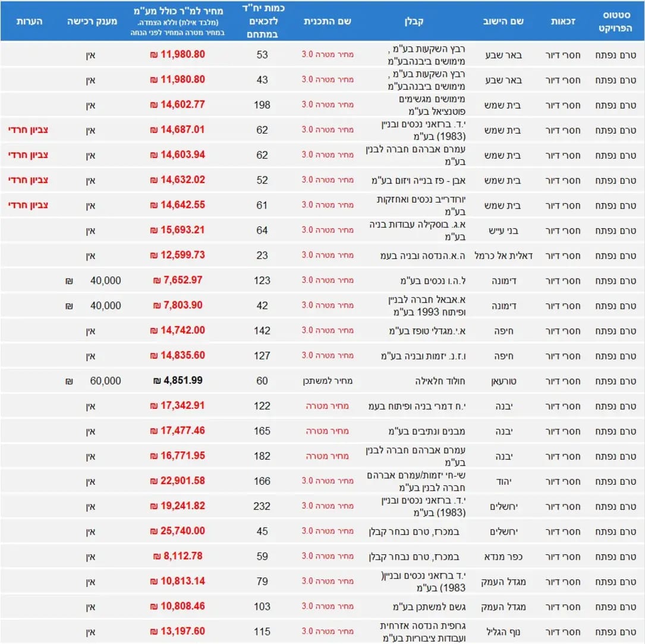
Task: Click the מחיר למשתכן program name
Action: coord(328,381)
